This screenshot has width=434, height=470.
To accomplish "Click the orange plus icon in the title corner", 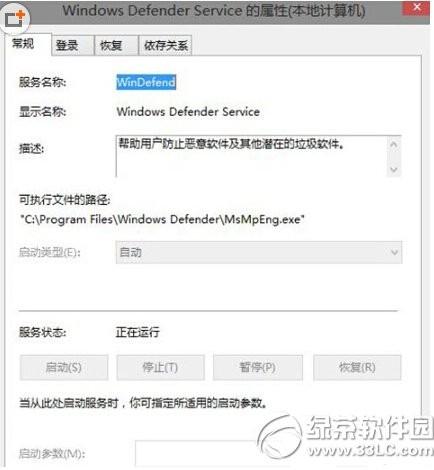I will point(15,19).
